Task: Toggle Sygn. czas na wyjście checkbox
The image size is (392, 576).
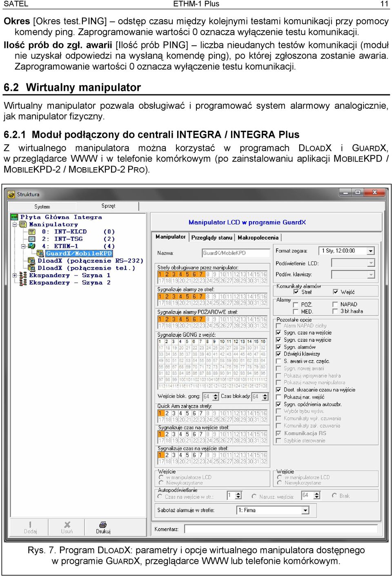Action: (279, 340)
